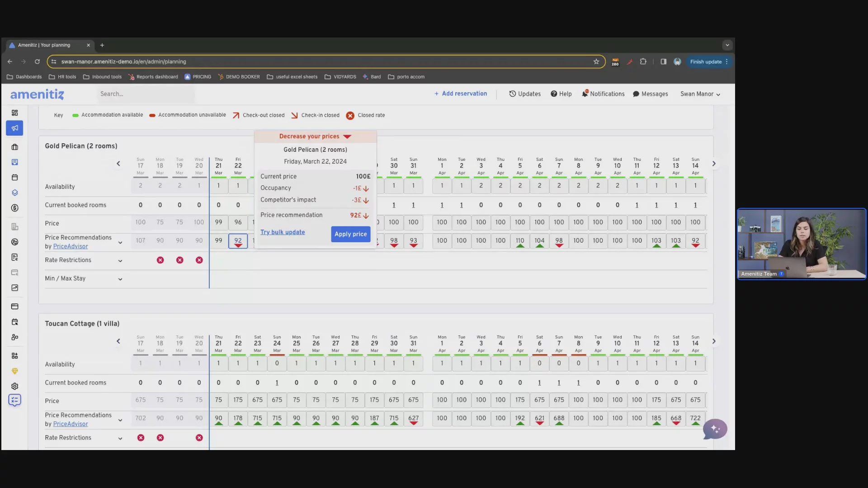This screenshot has height=488, width=868.
Task: Show earlier dates for Gold Pelican
Action: tap(118, 164)
